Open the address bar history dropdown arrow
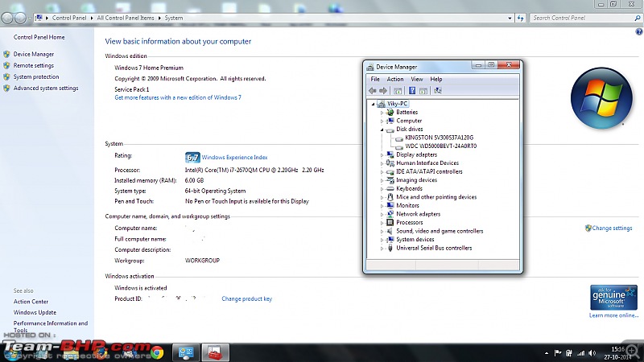Image resolution: width=644 pixels, height=362 pixels. pyautogui.click(x=510, y=18)
